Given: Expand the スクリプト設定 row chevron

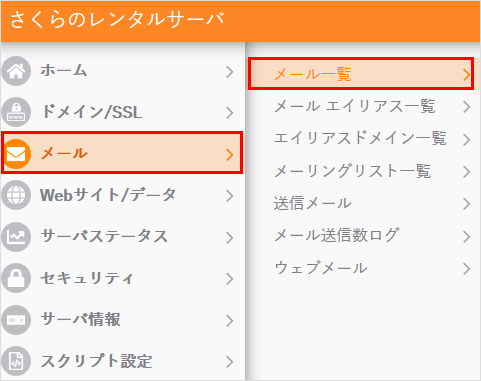Looking at the screenshot, I should pos(229,362).
